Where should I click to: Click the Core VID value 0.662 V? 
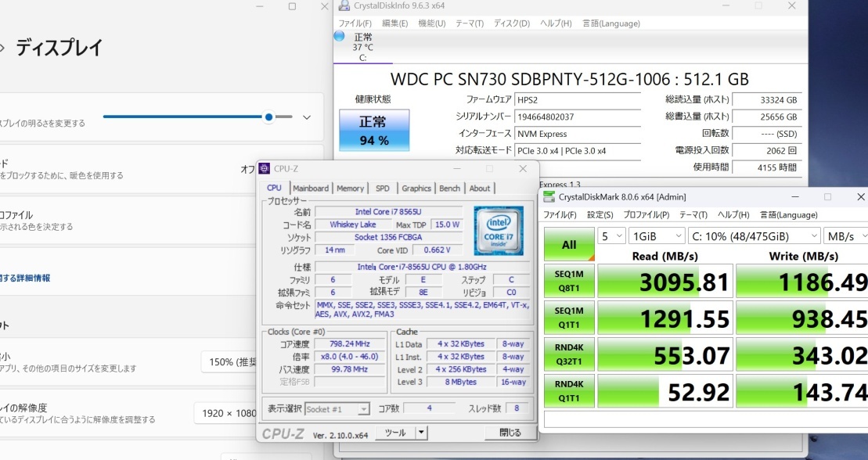(437, 250)
